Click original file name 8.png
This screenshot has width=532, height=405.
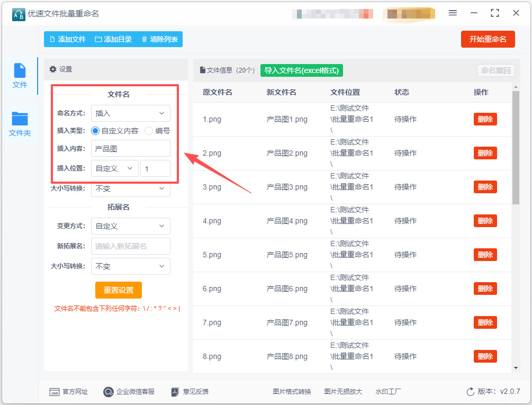pos(212,356)
